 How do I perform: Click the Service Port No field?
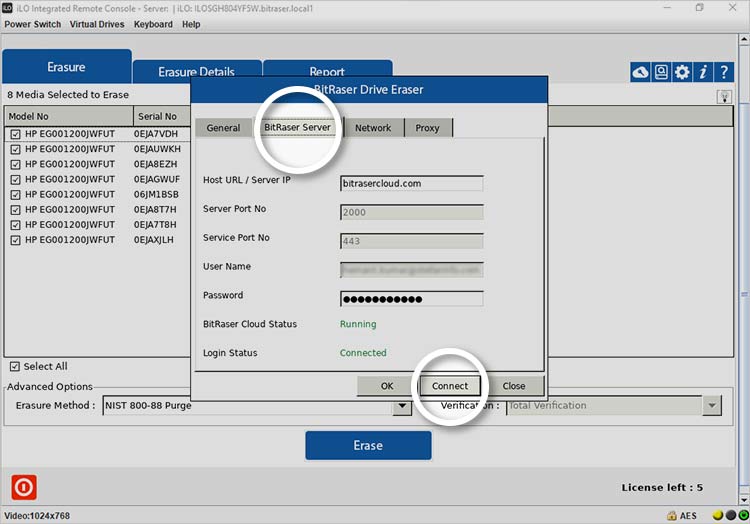412,241
